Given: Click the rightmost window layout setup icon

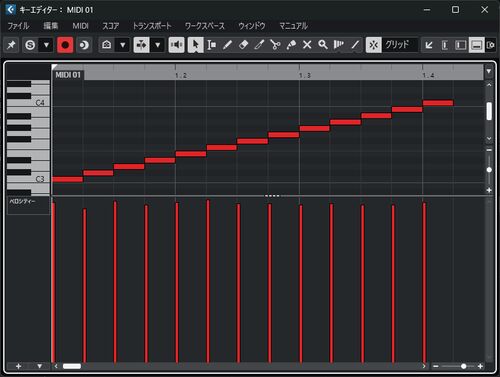Looking at the screenshot, I should 491,45.
